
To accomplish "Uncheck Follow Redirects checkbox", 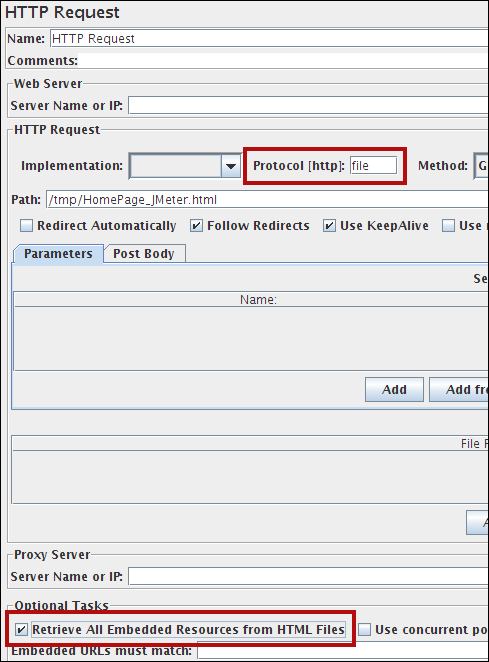I will (196, 226).
